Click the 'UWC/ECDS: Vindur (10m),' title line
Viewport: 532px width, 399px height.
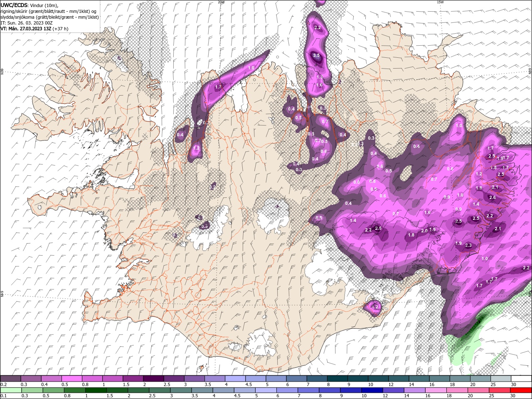tap(30, 5)
